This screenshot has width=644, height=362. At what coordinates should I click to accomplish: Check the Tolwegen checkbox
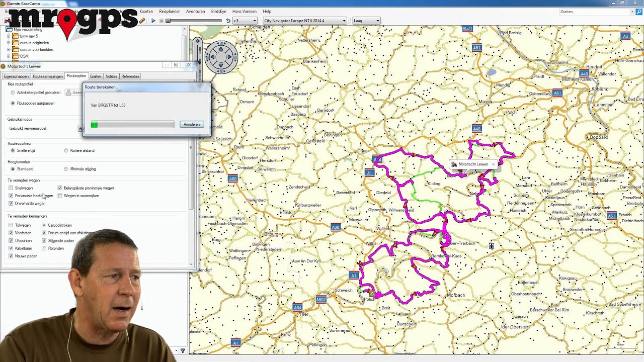[x=11, y=225]
